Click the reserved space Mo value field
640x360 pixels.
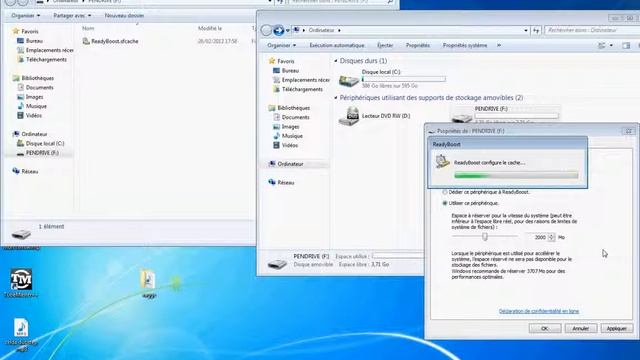tap(536, 237)
